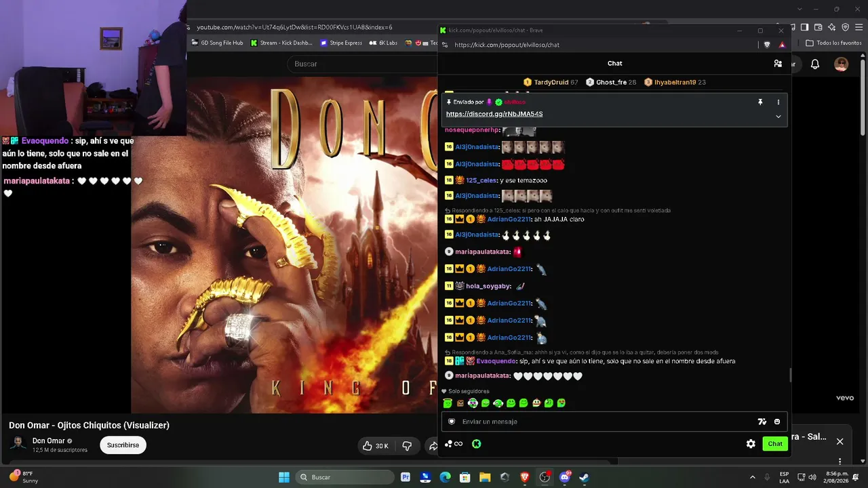Open YouTube account avatar menu
Viewport: 868px width, 488px height.
coord(841,64)
